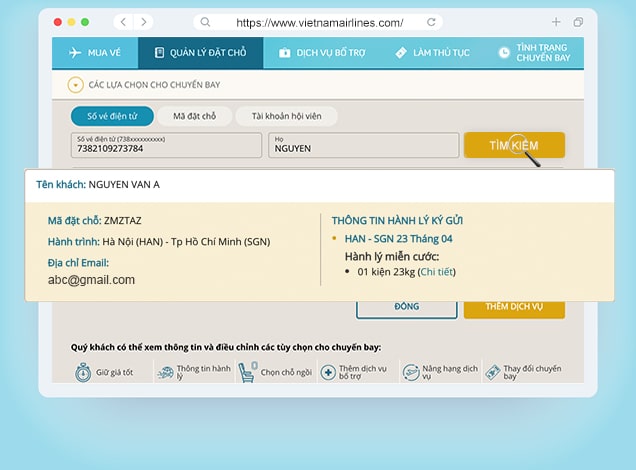Screen dimensions: 636x470
Task: Go back using the browser back arrow
Action: [x=122, y=21]
